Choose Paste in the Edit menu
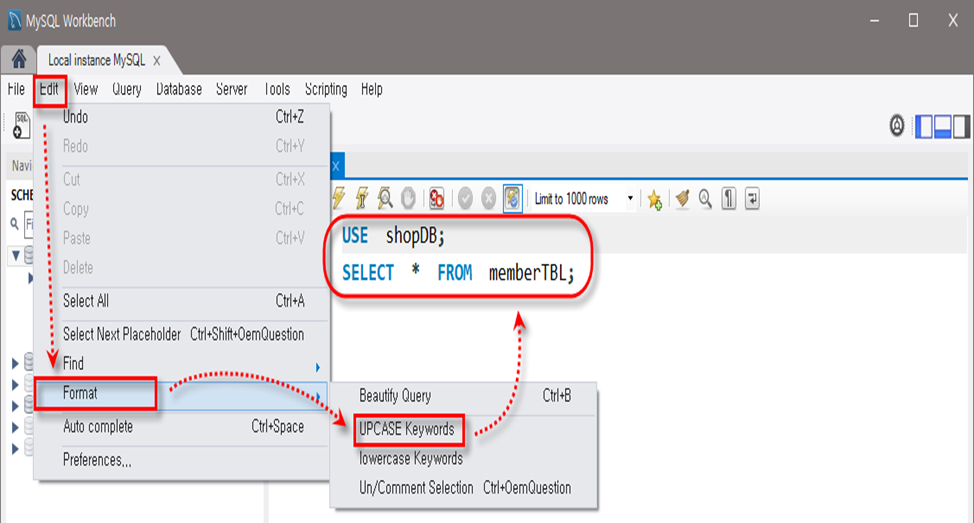Screen dimensions: 974x523 181,239
